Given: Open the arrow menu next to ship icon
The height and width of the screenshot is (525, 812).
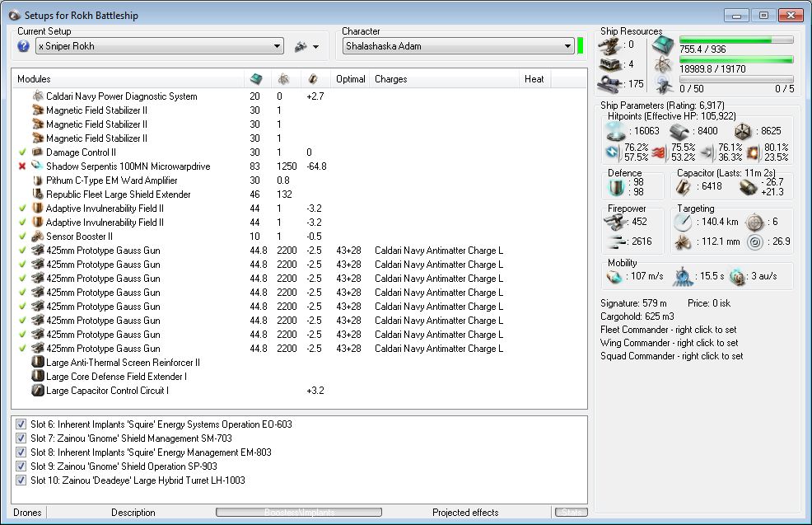Looking at the screenshot, I should pyautogui.click(x=316, y=47).
